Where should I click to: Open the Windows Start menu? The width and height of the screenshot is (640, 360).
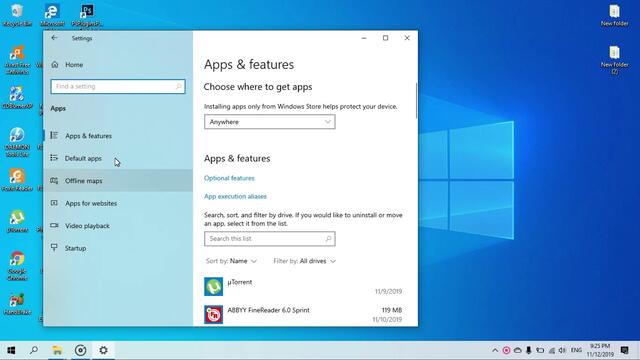tap(11, 350)
